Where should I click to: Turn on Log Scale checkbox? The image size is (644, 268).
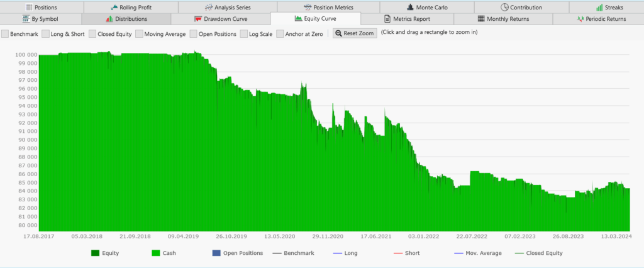point(244,34)
